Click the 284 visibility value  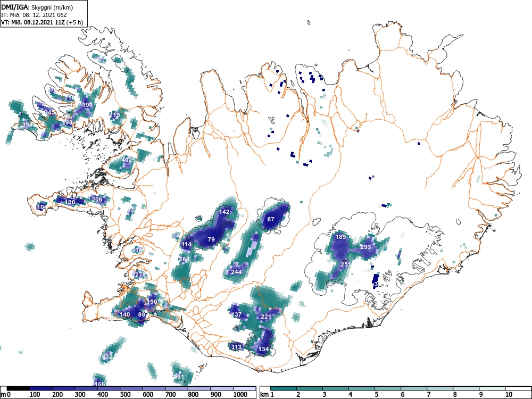tap(184, 260)
